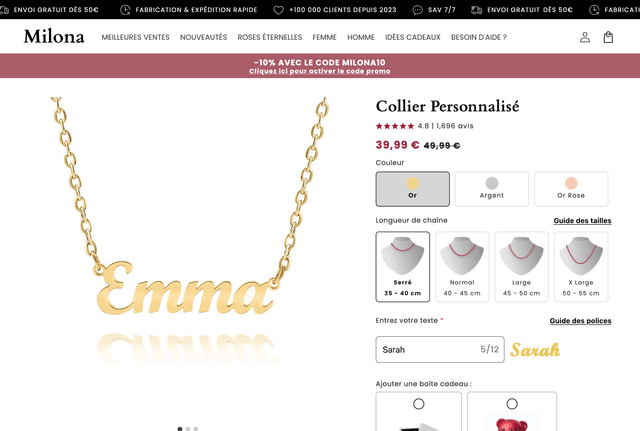Open the Guide des polices link
The width and height of the screenshot is (640, 431).
[x=580, y=321]
